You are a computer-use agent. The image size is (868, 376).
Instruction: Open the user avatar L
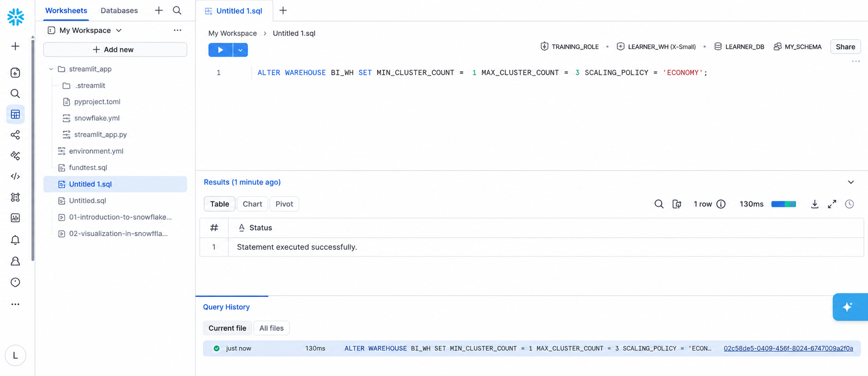(x=15, y=355)
